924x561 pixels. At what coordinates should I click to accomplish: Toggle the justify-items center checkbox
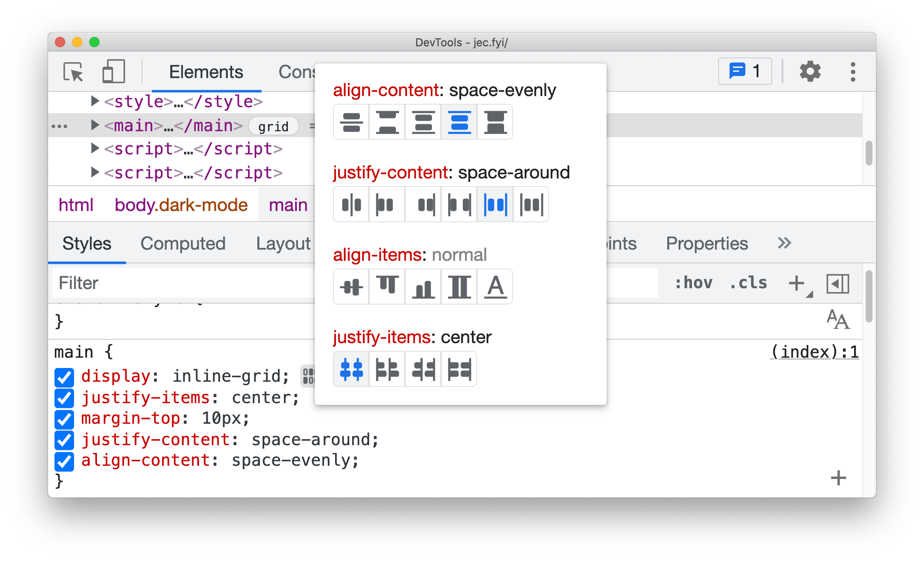[62, 397]
